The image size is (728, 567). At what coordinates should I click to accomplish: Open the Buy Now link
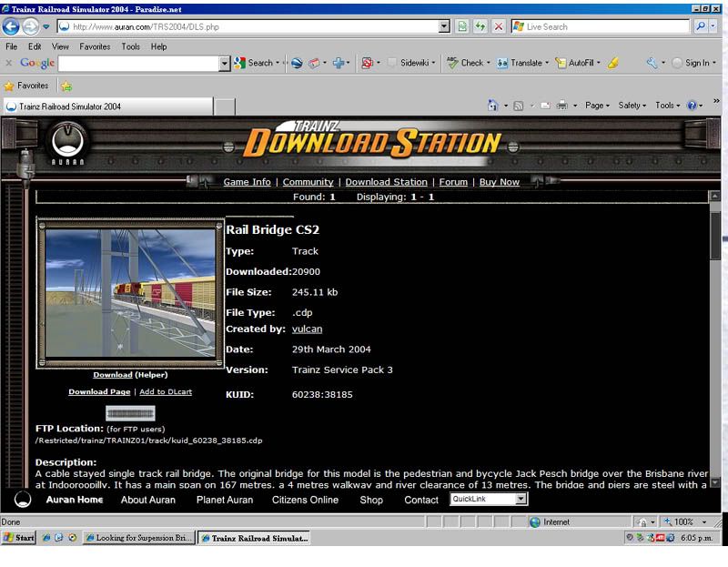tap(499, 182)
